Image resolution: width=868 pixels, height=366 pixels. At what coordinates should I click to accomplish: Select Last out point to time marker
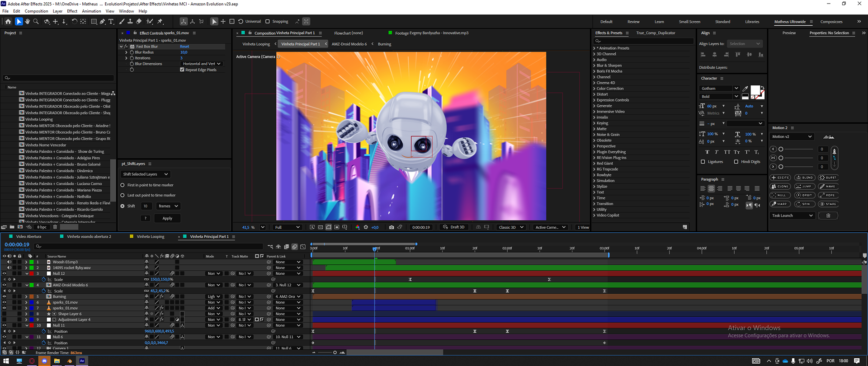pyautogui.click(x=123, y=195)
